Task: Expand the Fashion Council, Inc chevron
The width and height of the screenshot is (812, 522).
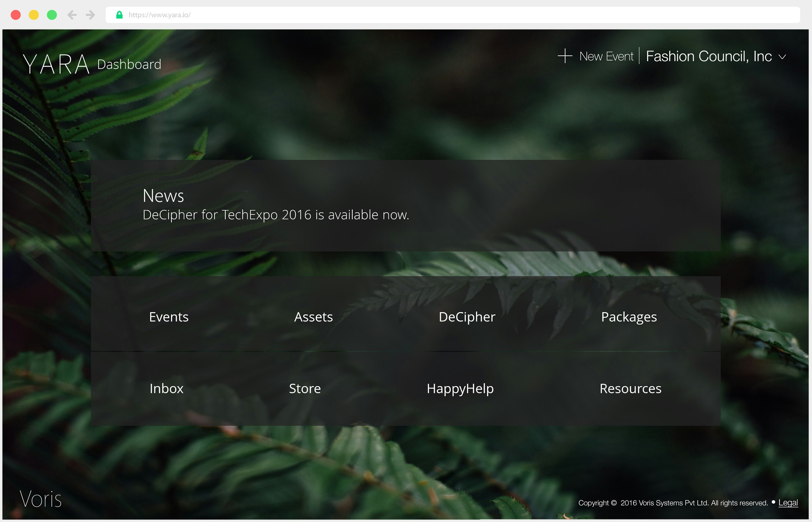Action: [x=782, y=57]
